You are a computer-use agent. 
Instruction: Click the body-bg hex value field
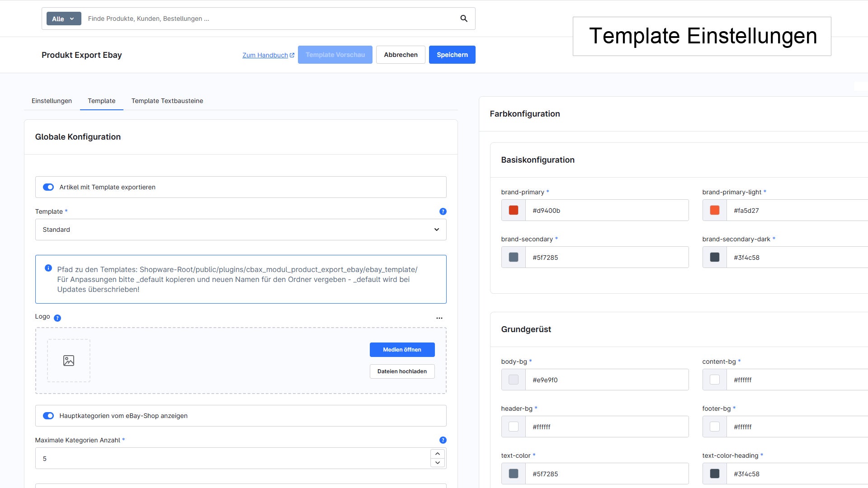click(x=607, y=380)
